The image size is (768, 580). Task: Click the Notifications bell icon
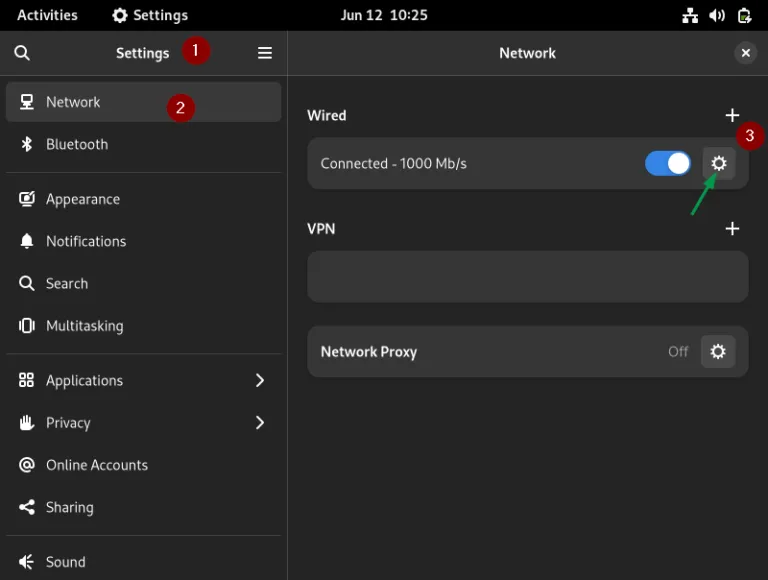pyautogui.click(x=26, y=241)
